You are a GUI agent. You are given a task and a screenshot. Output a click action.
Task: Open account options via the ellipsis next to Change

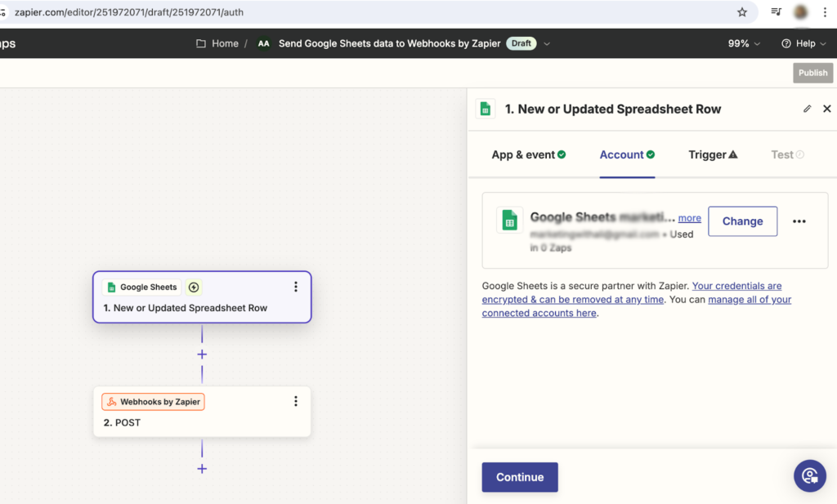(x=799, y=221)
